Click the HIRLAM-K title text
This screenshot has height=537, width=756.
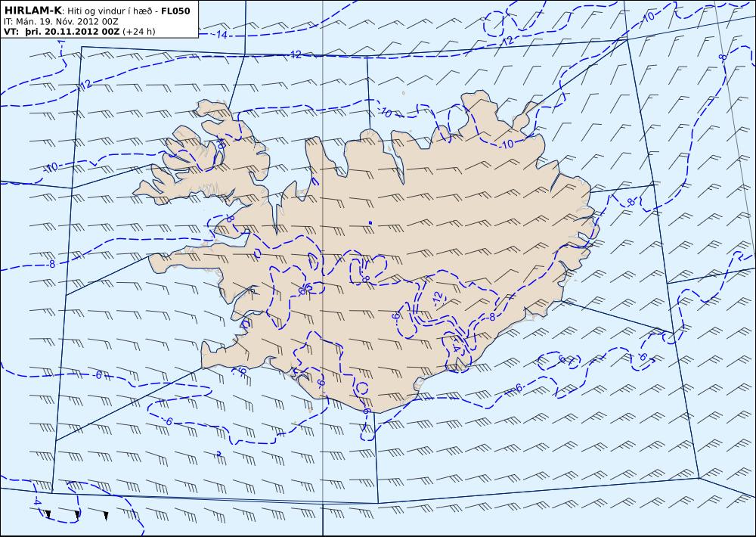[33, 11]
